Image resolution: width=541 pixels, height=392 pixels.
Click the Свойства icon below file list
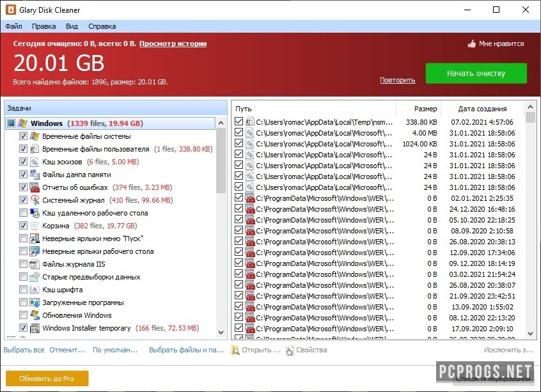290,350
